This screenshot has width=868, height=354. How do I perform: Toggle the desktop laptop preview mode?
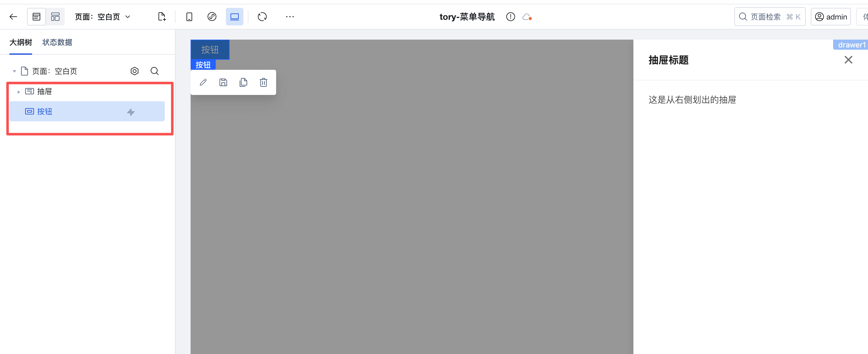pyautogui.click(x=235, y=16)
